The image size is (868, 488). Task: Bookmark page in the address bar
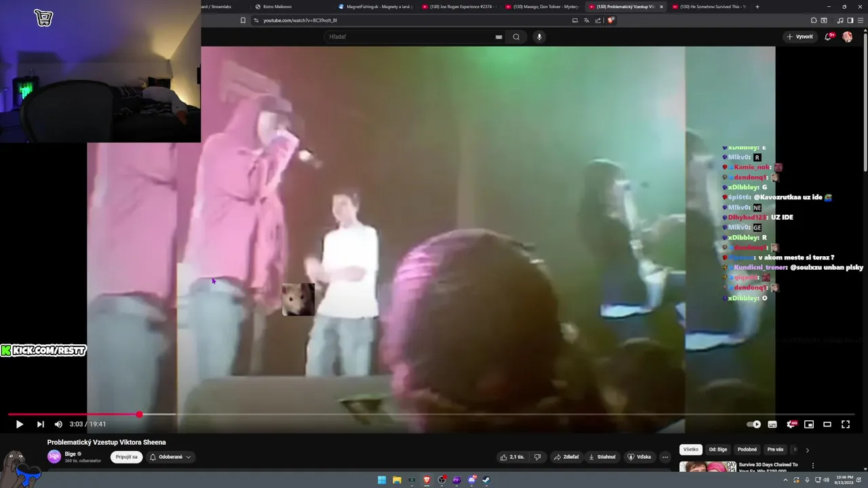point(243,20)
